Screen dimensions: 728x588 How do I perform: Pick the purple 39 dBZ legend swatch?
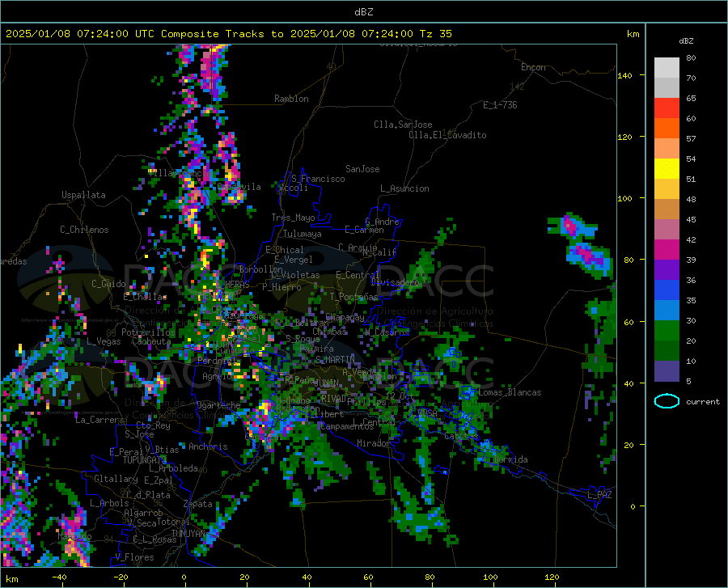click(x=667, y=269)
